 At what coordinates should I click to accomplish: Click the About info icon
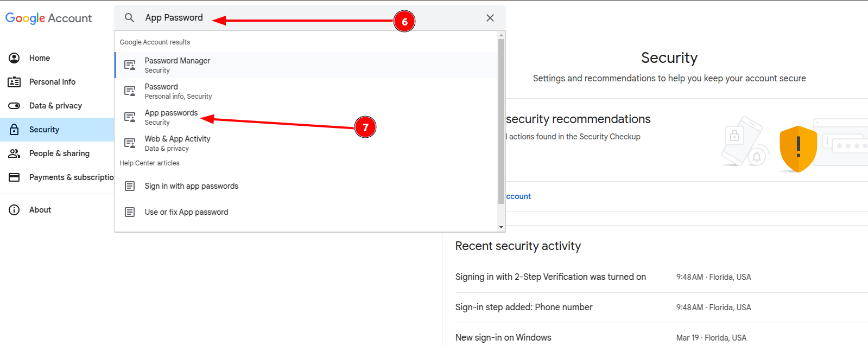14,210
